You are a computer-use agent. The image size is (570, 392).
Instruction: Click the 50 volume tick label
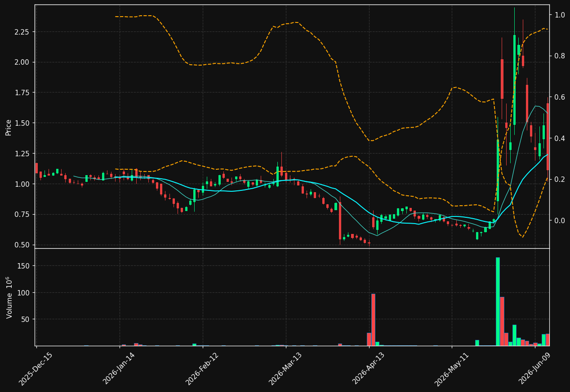pos(26,320)
